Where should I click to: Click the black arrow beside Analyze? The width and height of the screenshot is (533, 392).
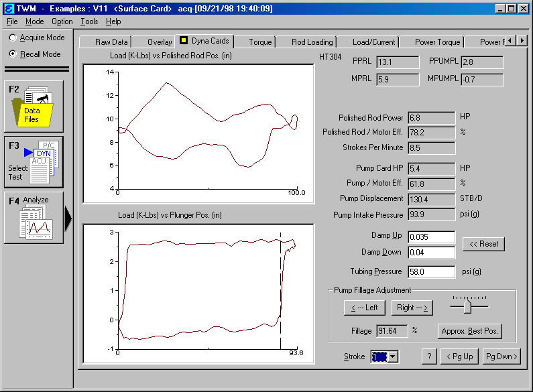point(68,218)
